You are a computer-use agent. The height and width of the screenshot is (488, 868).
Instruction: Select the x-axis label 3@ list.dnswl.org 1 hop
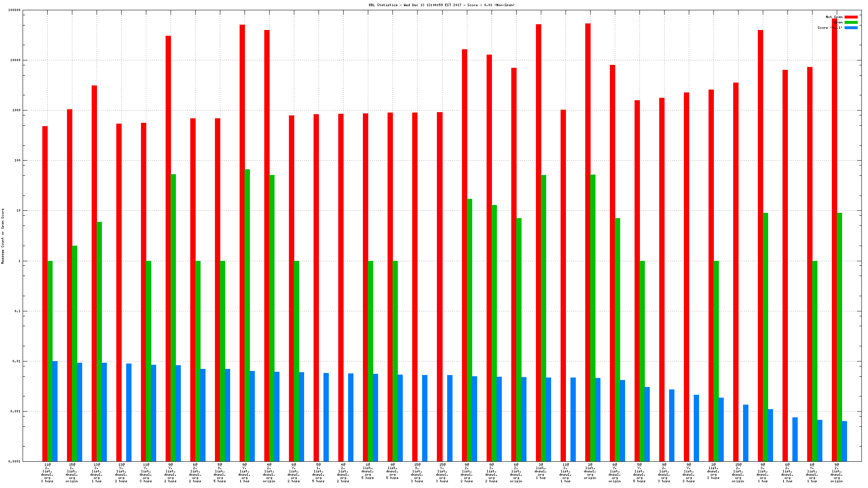pyautogui.click(x=541, y=471)
